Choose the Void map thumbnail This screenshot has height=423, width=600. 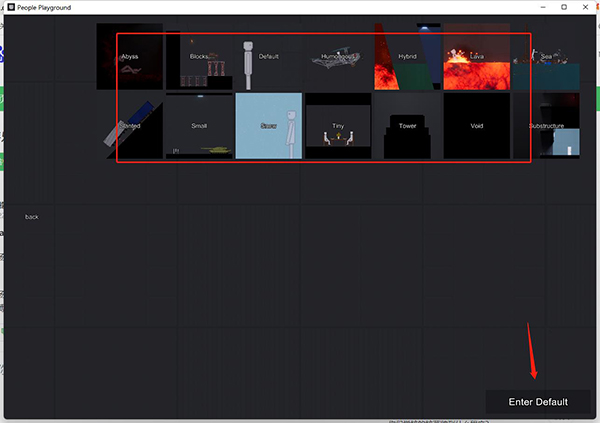coord(477,126)
